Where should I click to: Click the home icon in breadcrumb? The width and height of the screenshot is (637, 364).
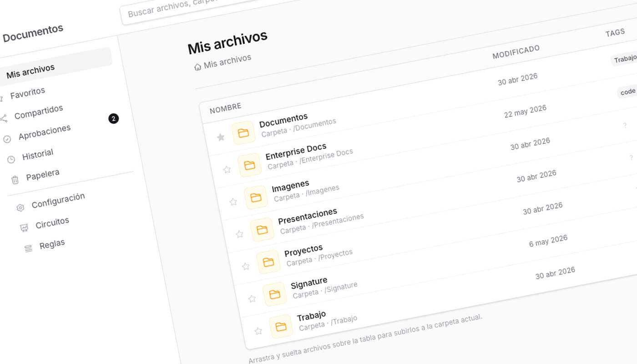click(x=197, y=67)
